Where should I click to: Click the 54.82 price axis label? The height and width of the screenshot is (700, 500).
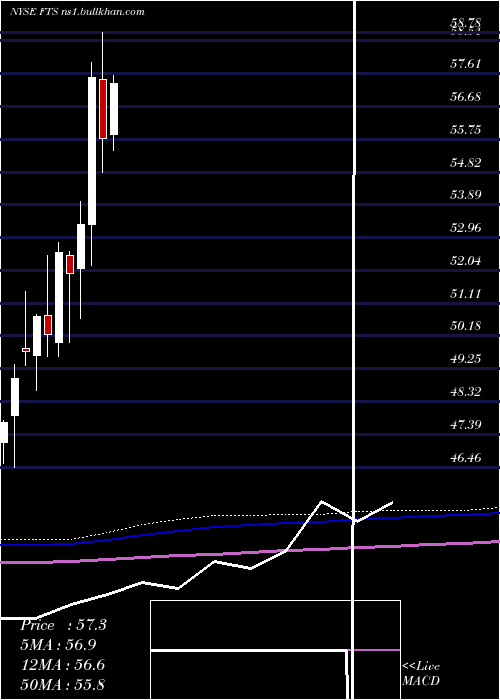coord(465,162)
